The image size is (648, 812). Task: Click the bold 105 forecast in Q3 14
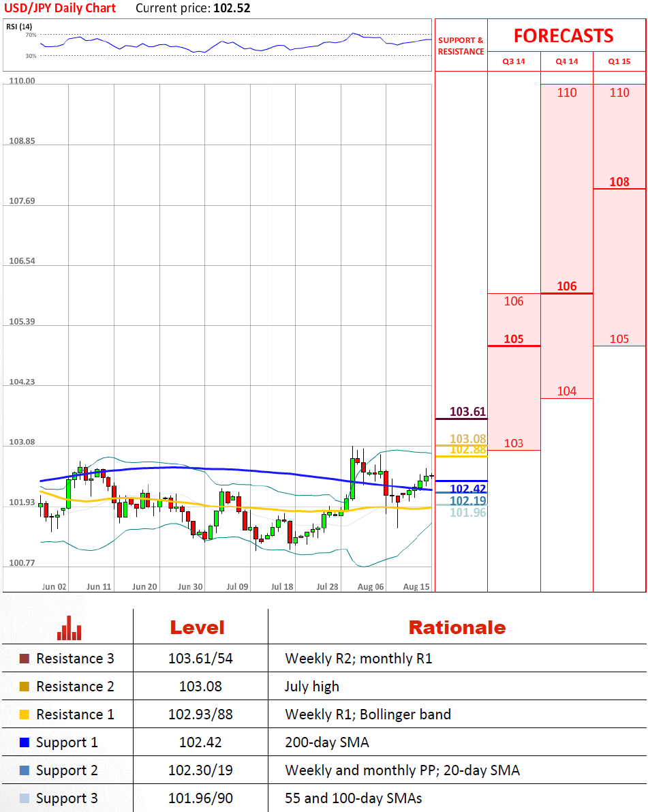pyautogui.click(x=514, y=339)
